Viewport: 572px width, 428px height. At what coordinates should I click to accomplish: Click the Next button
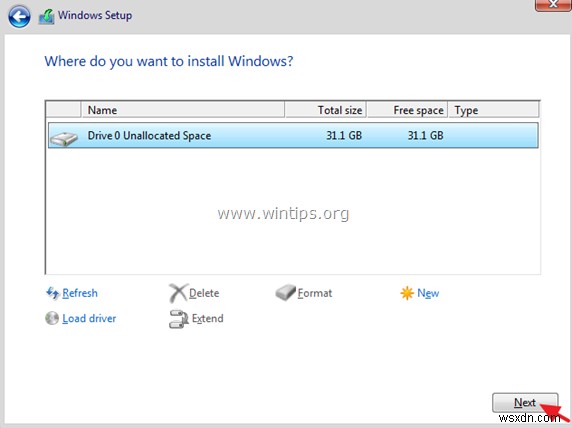(525, 402)
